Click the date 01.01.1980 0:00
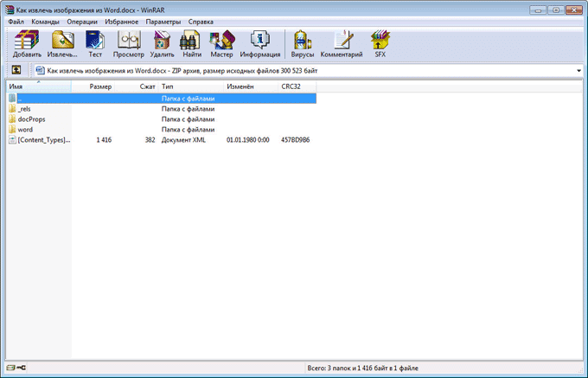This screenshot has width=588, height=378. 248,140
